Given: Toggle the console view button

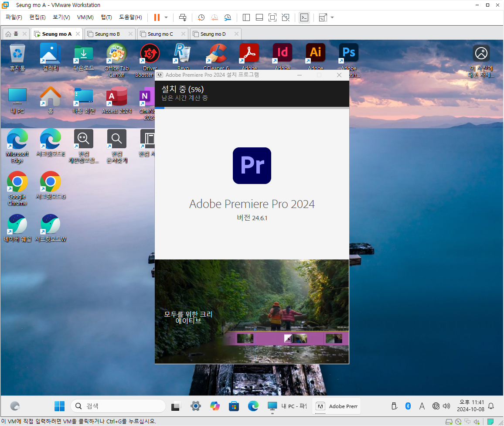Looking at the screenshot, I should (x=304, y=17).
